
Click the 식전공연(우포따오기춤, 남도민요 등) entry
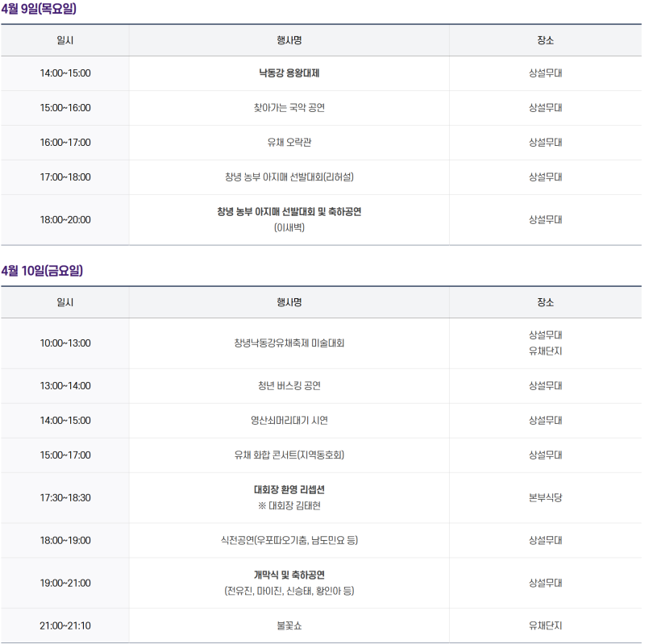(x=289, y=541)
